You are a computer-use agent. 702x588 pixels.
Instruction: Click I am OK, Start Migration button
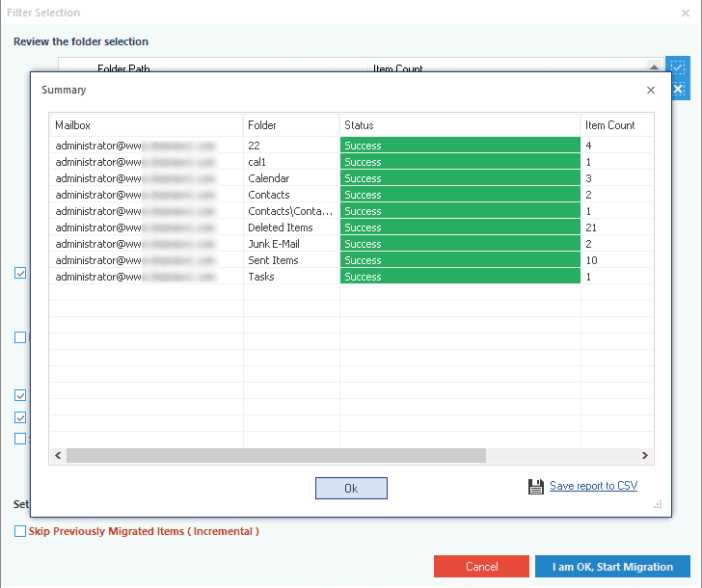(x=612, y=567)
